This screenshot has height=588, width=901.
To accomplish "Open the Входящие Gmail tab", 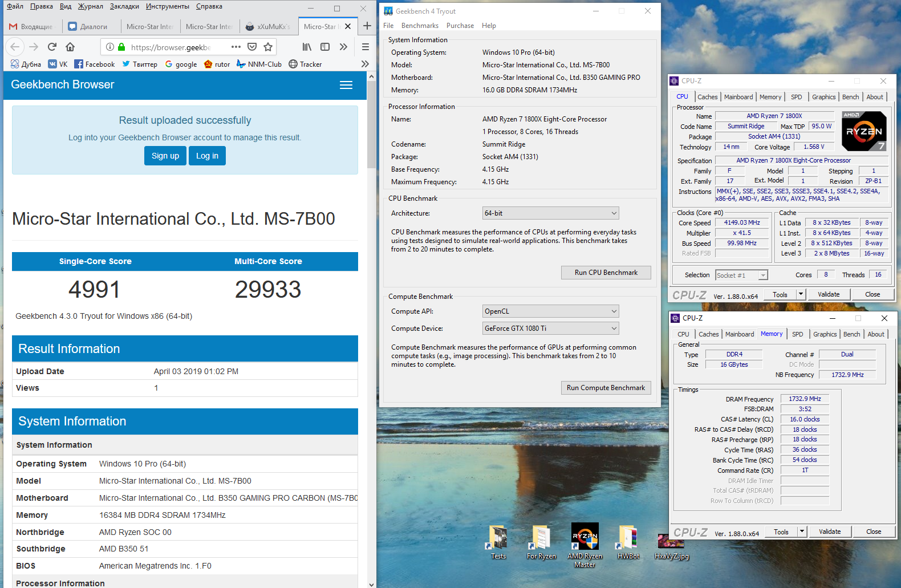I will 31,26.
